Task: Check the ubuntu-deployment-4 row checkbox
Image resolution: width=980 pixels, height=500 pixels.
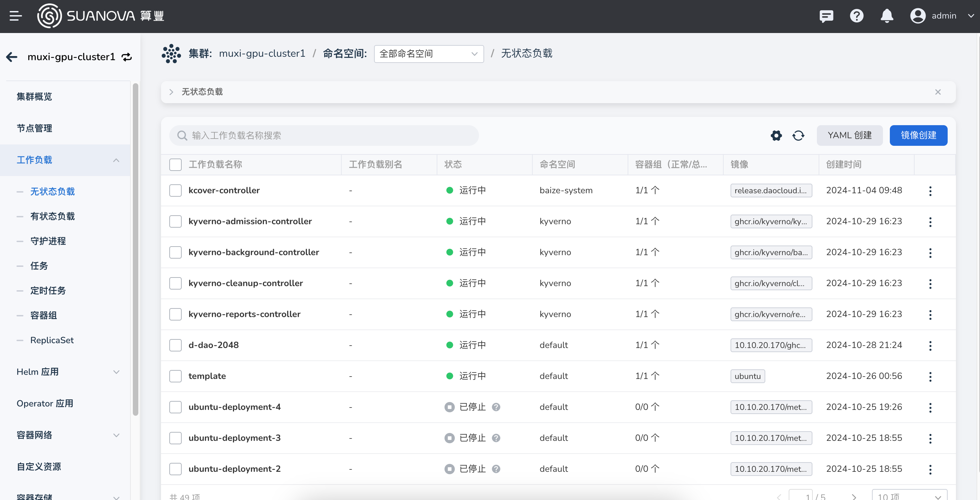Action: (x=175, y=407)
